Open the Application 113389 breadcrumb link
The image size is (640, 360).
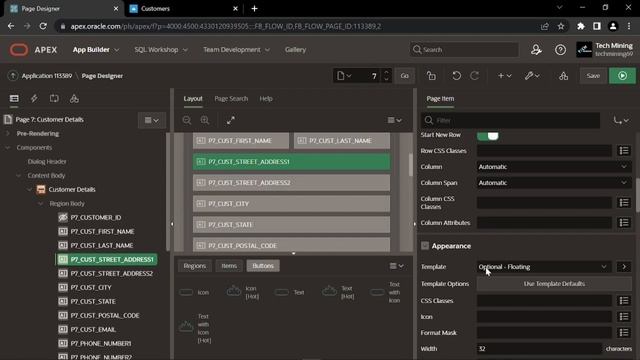click(x=47, y=76)
